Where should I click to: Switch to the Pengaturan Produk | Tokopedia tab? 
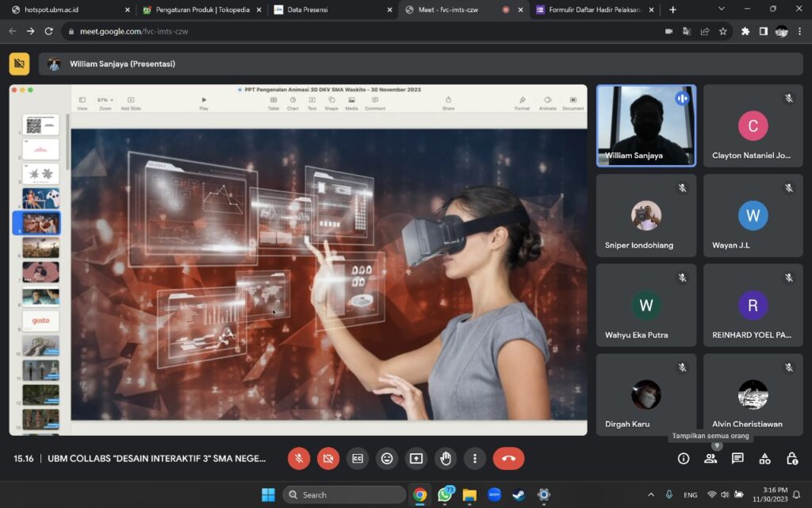202,10
